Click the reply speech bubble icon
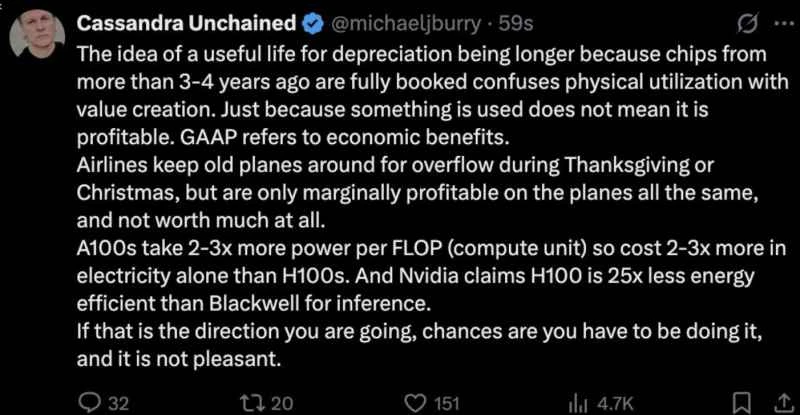This screenshot has width=800, height=415. pyautogui.click(x=87, y=403)
